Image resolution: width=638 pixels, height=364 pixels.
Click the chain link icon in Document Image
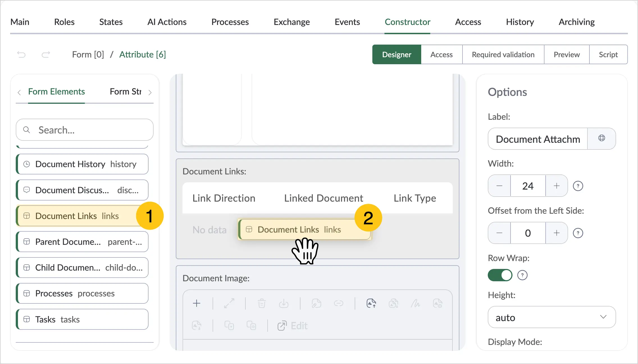339,303
